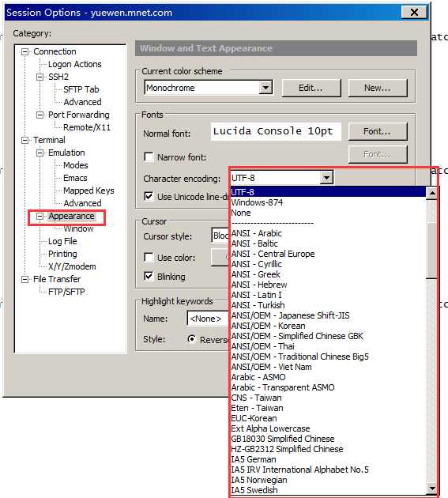Click encoding list scroll-down arrow
This screenshot has height=498, width=448.
[x=431, y=489]
